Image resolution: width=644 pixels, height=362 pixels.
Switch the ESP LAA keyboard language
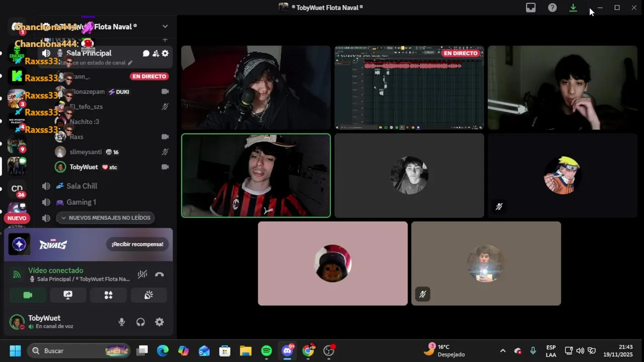tap(551, 351)
